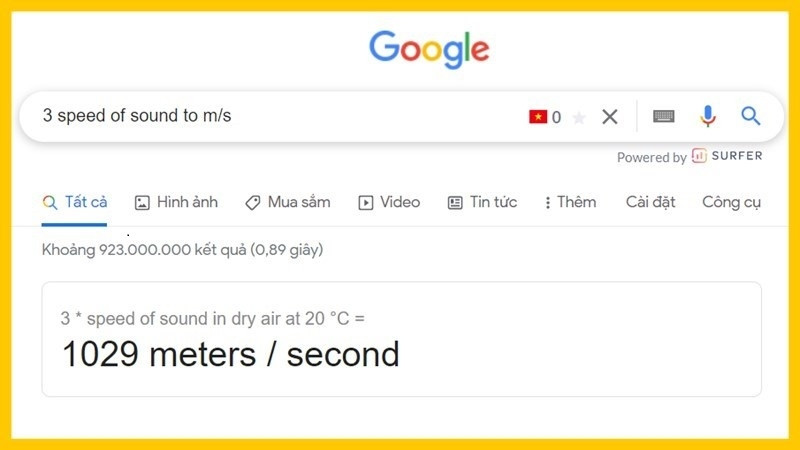Click the Surfer logo icon
Image resolution: width=800 pixels, height=450 pixels.
699,156
